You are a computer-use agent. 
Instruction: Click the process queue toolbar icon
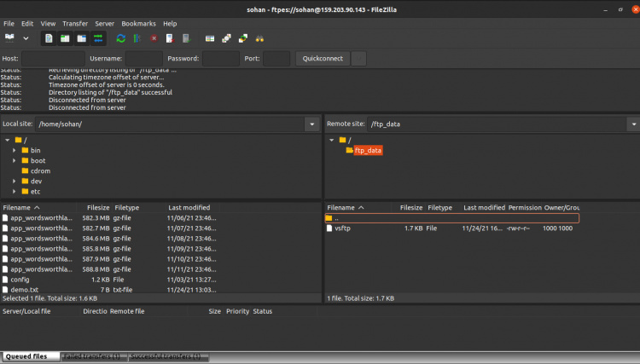click(x=137, y=38)
